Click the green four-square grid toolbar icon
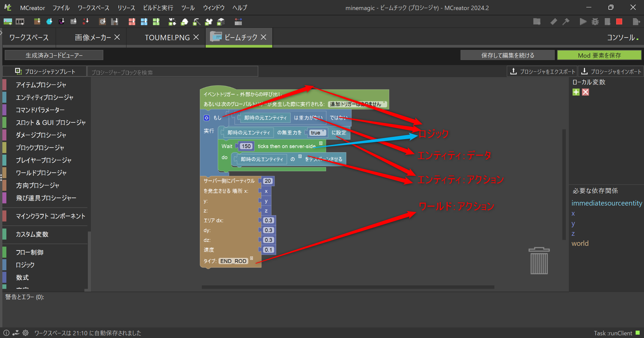644x338 pixels. (156, 22)
